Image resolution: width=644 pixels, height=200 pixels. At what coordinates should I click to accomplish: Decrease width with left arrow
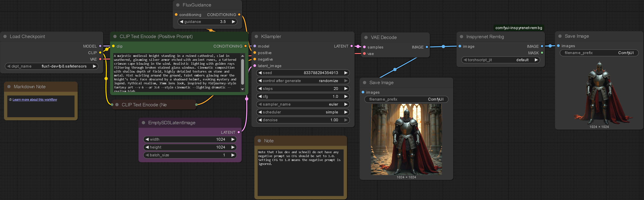coord(147,139)
